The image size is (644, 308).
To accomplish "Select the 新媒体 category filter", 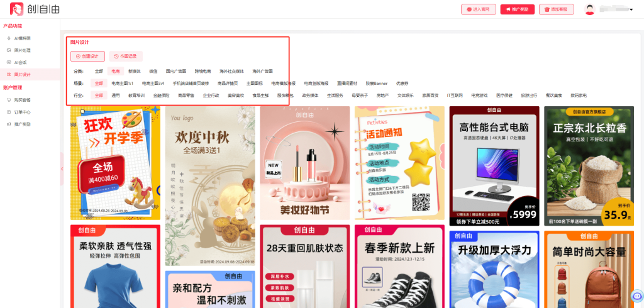I will (135, 72).
